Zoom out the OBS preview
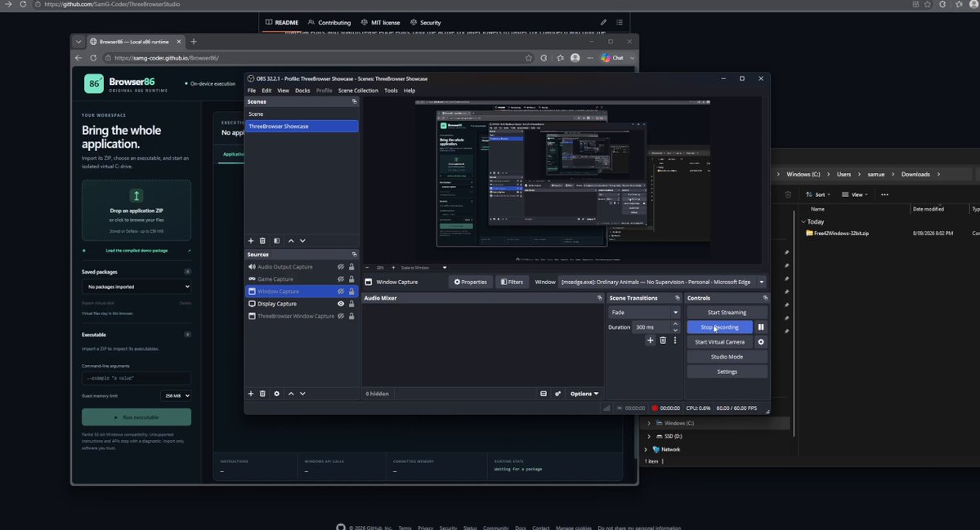Viewport: 980px width, 530px height. pos(367,268)
